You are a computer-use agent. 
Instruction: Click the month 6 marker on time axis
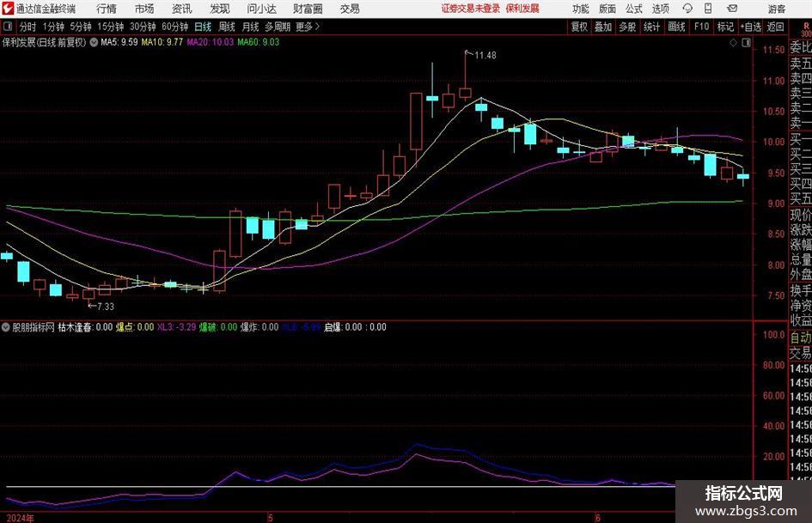click(597, 518)
